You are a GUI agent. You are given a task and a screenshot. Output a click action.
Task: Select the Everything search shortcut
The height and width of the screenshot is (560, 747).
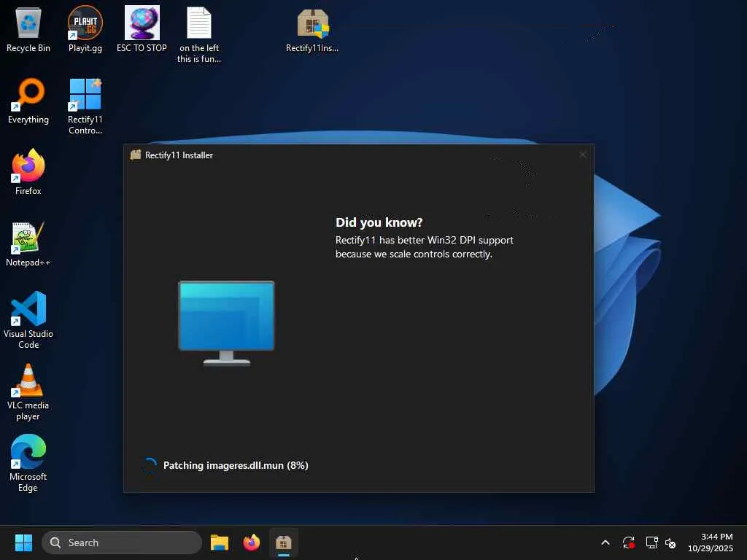28,101
